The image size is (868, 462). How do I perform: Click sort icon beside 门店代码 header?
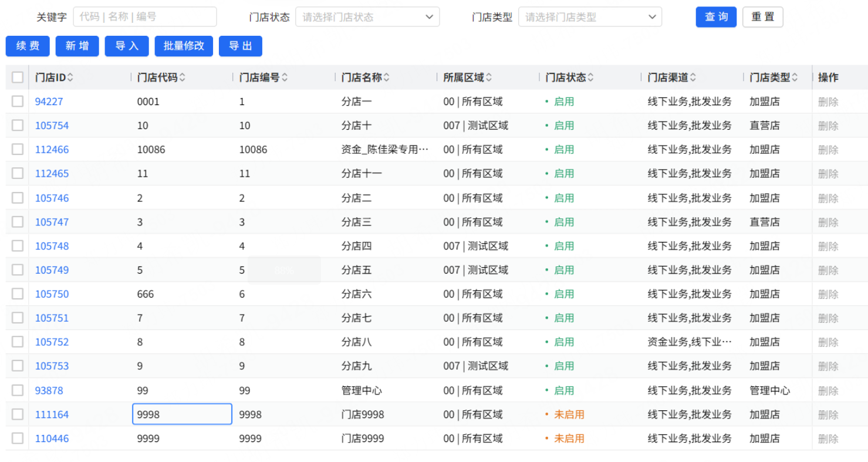coord(182,77)
